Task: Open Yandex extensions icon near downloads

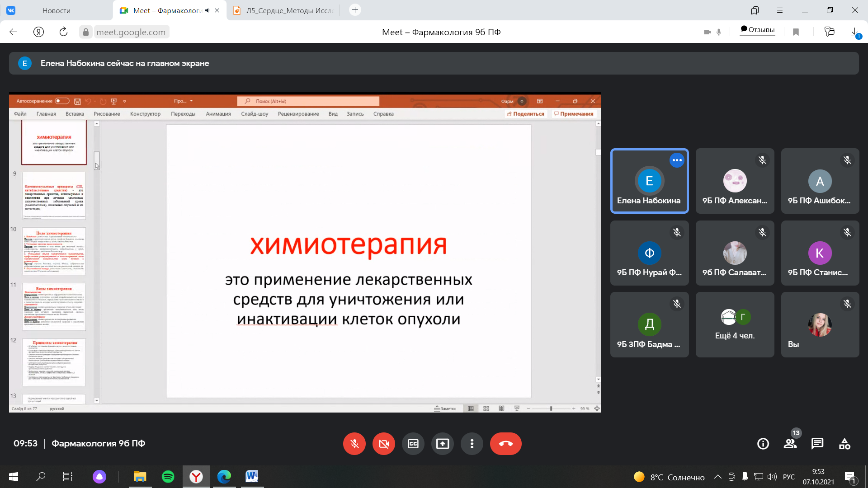Action: tap(829, 32)
